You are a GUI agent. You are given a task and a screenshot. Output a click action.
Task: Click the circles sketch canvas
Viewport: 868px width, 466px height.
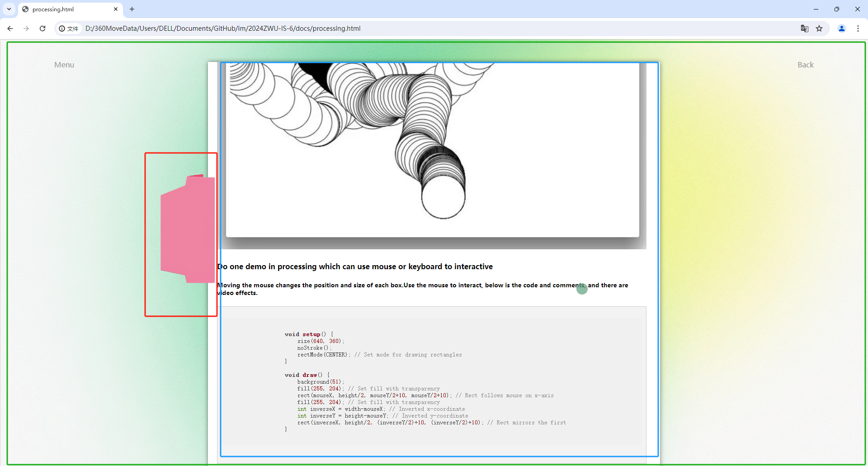(x=433, y=149)
